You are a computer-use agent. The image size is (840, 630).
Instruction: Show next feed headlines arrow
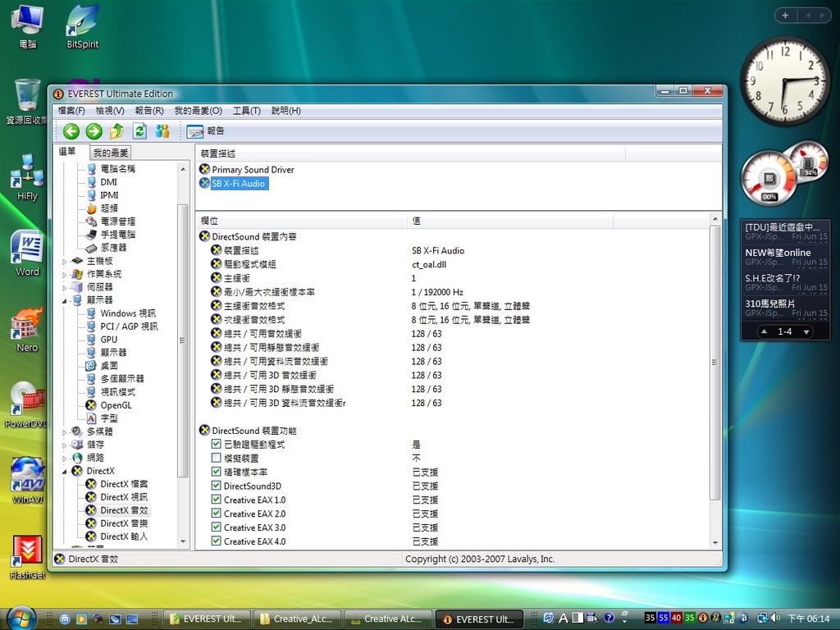pos(806,331)
